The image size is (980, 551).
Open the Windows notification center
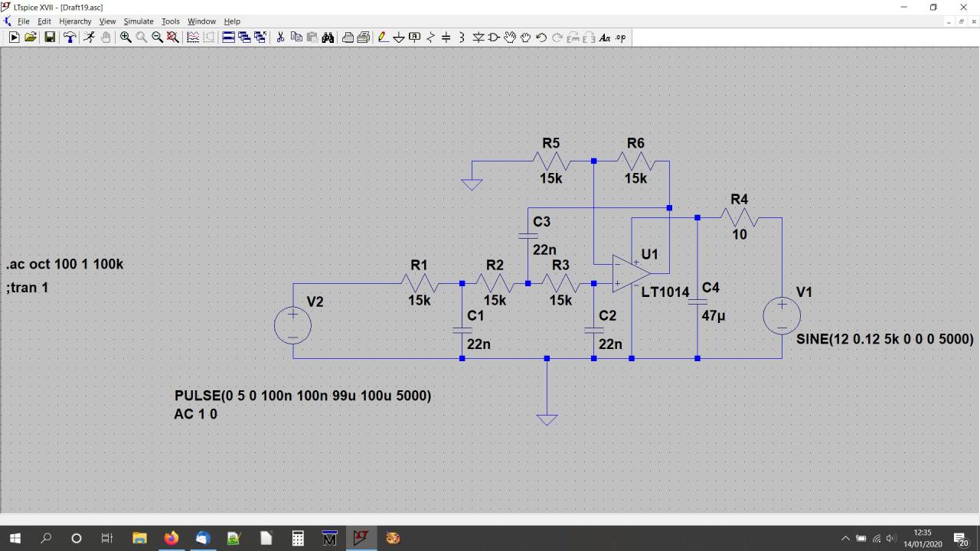(961, 539)
